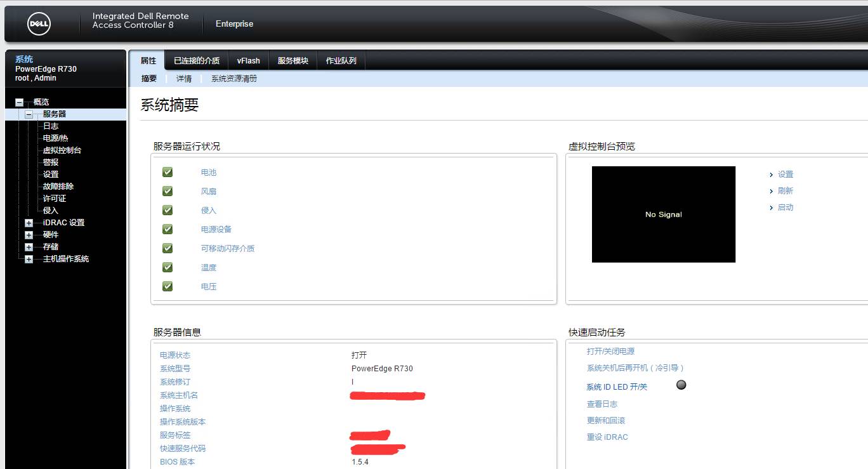Click 启动 to launch virtual console
This screenshot has height=469, width=868.
click(786, 208)
